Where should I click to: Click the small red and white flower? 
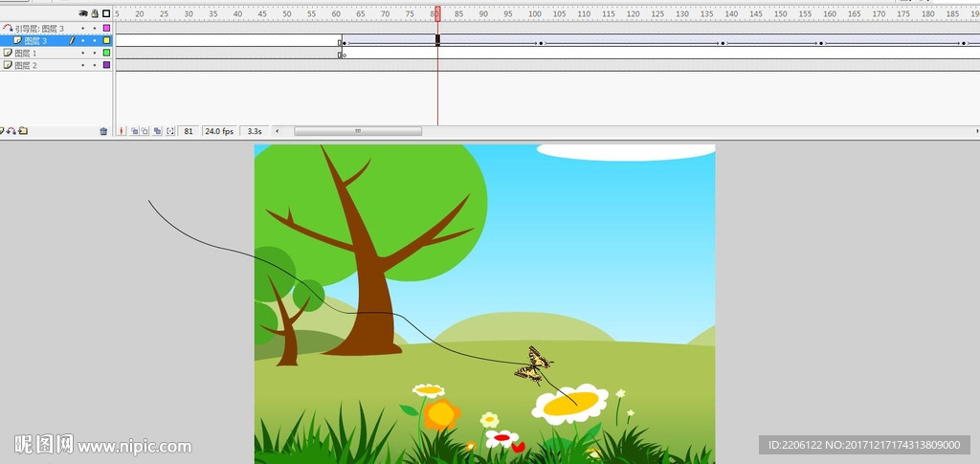(x=501, y=438)
